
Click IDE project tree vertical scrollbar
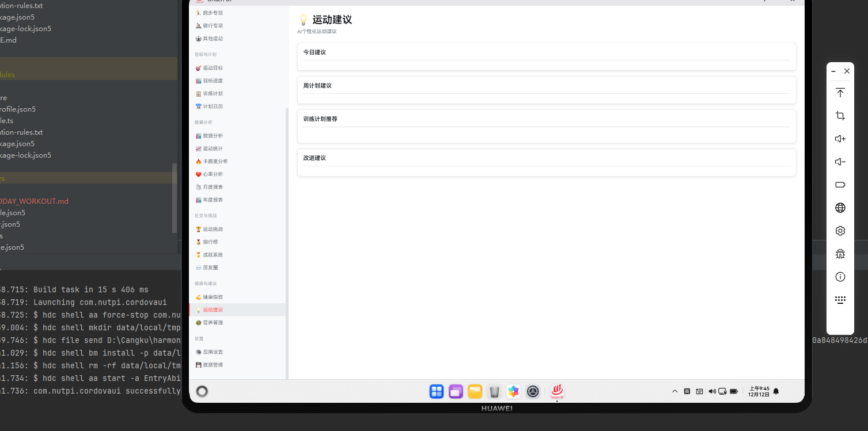(175, 198)
